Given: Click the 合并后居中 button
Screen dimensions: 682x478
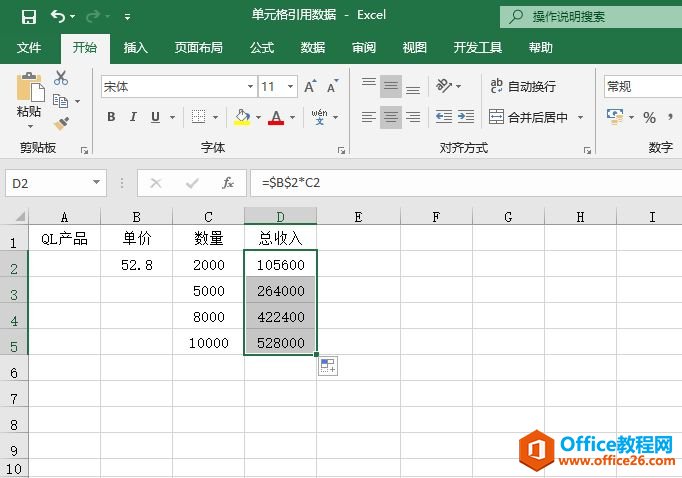Looking at the screenshot, I should 528,117.
